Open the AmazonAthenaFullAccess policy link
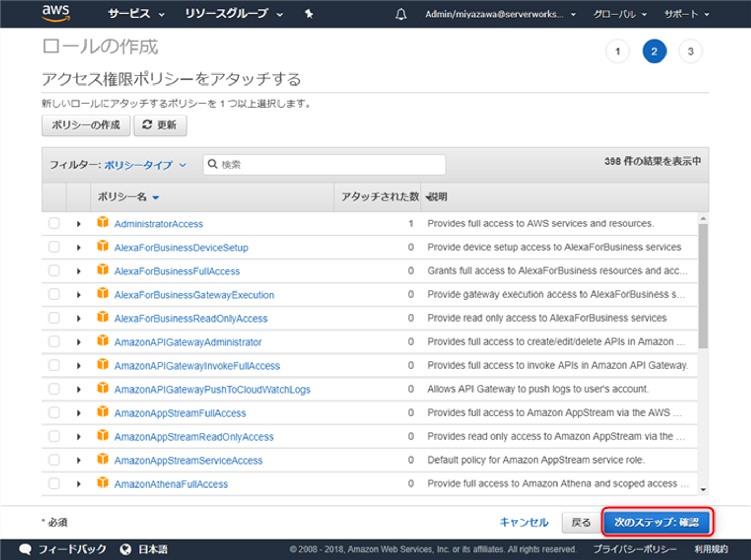The height and width of the screenshot is (560, 751). [x=171, y=484]
